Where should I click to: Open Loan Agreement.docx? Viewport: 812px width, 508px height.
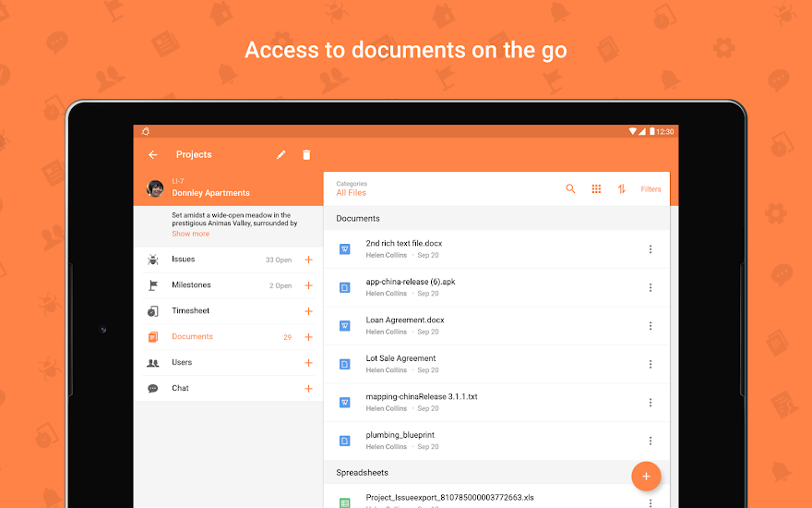[x=496, y=326]
